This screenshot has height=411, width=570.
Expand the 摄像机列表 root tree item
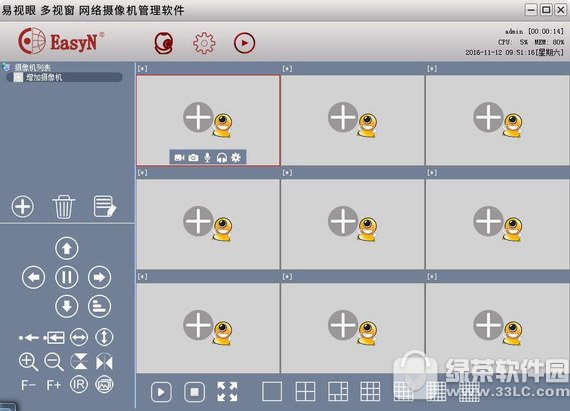pyautogui.click(x=33, y=67)
